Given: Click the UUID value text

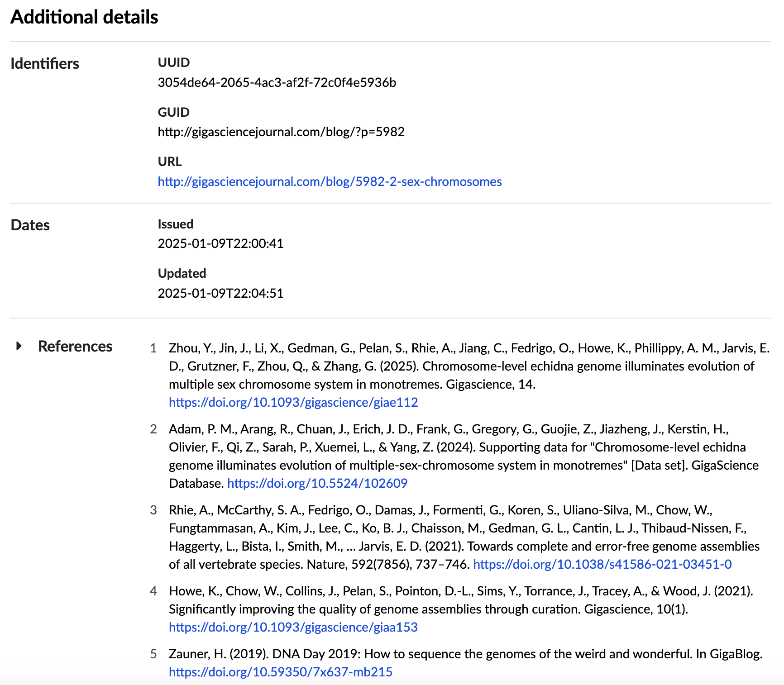Looking at the screenshot, I should pos(277,82).
